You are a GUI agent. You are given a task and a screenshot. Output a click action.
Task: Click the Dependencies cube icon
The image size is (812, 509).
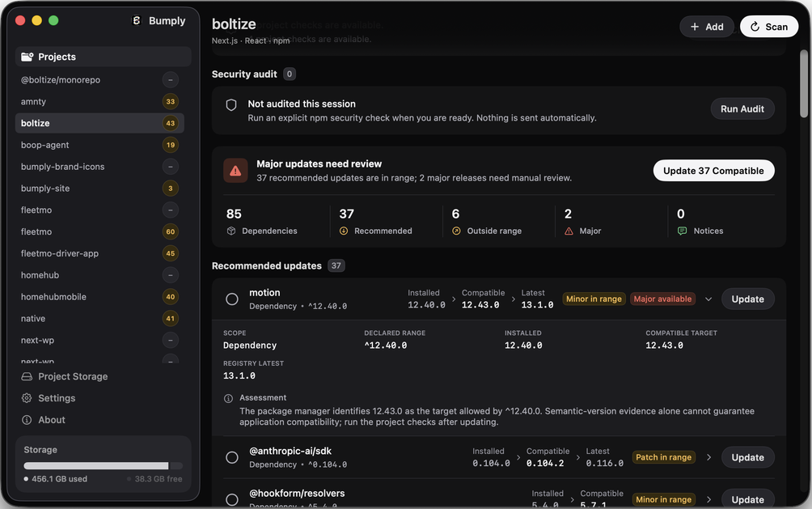(x=231, y=231)
